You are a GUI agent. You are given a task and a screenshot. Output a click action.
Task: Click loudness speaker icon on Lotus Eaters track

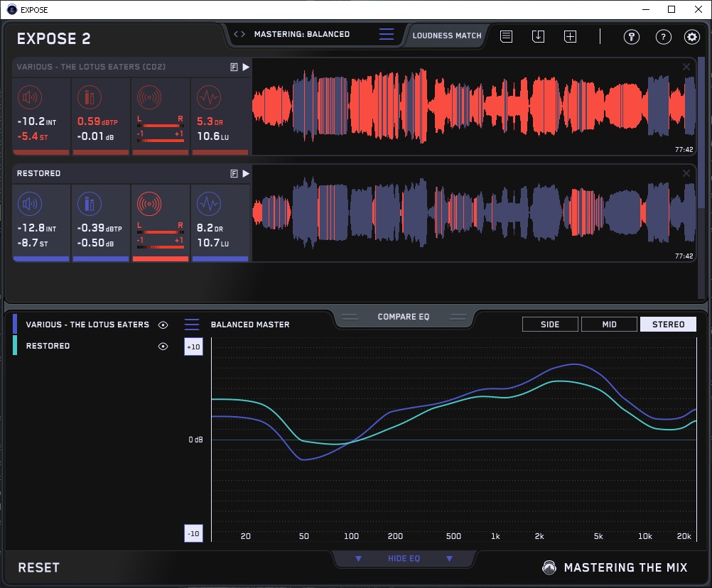30,97
